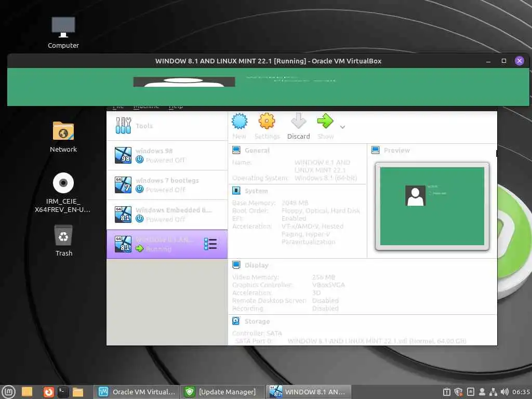
Task: Select the Windows Embedded 8 VM entry
Action: point(167,215)
